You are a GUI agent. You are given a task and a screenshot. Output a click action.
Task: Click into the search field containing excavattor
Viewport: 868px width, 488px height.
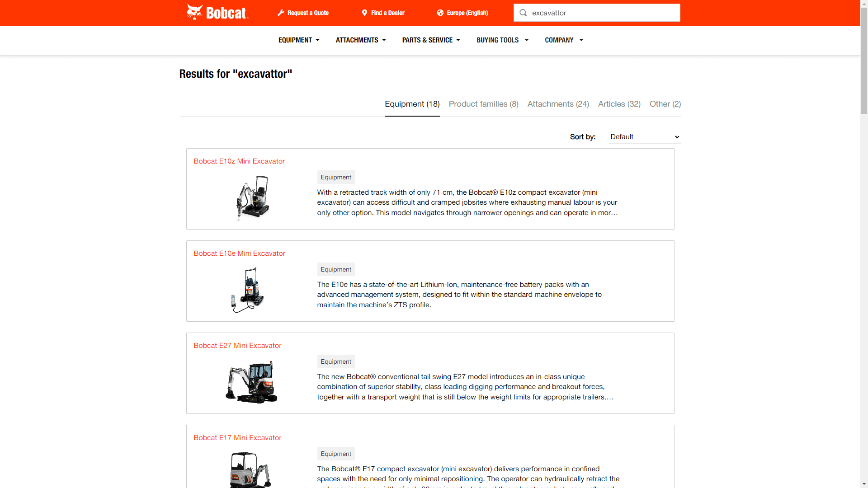(x=601, y=13)
